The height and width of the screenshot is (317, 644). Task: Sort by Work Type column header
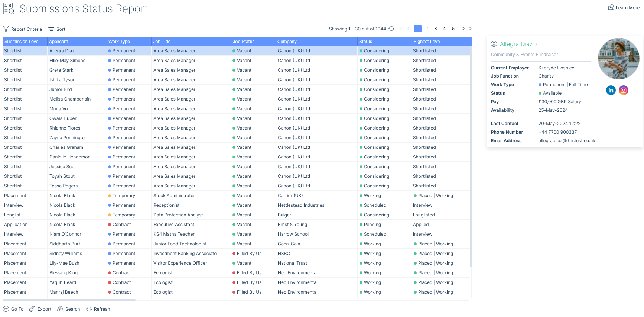click(129, 42)
